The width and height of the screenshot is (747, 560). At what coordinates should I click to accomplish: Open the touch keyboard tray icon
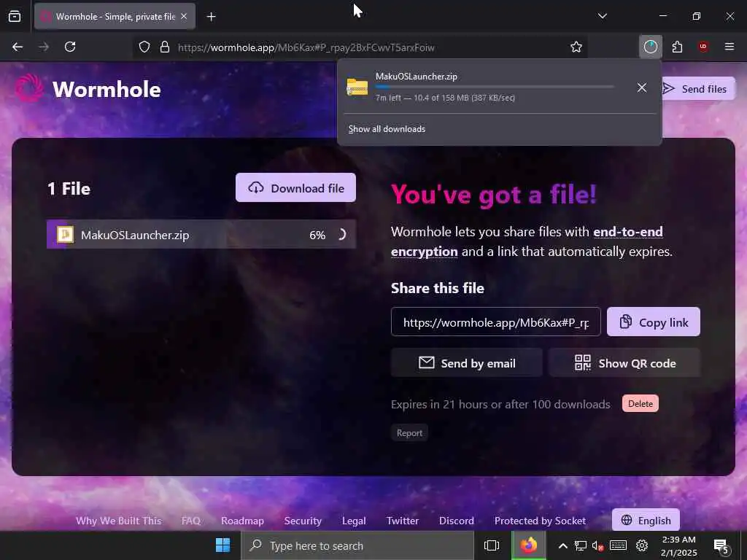pos(619,545)
